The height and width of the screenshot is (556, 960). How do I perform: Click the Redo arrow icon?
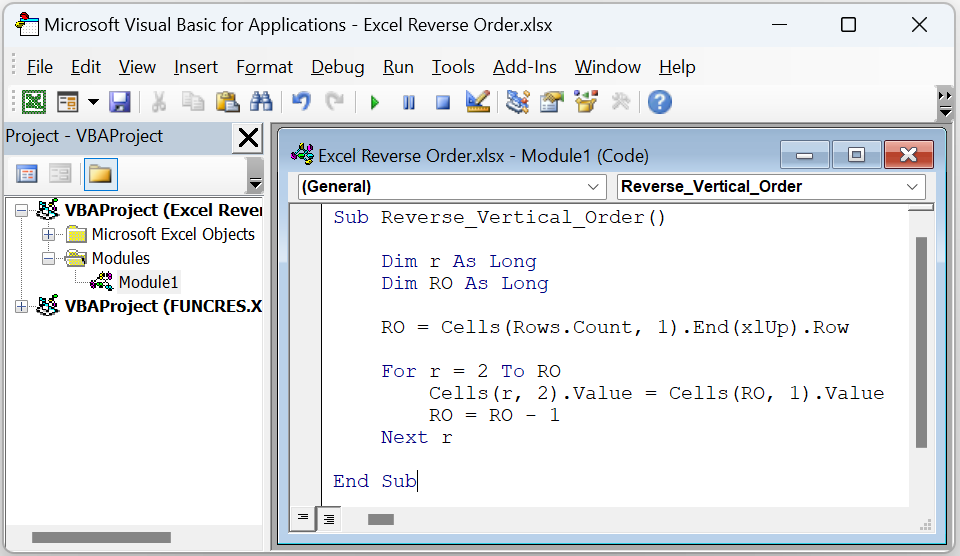pos(334,102)
